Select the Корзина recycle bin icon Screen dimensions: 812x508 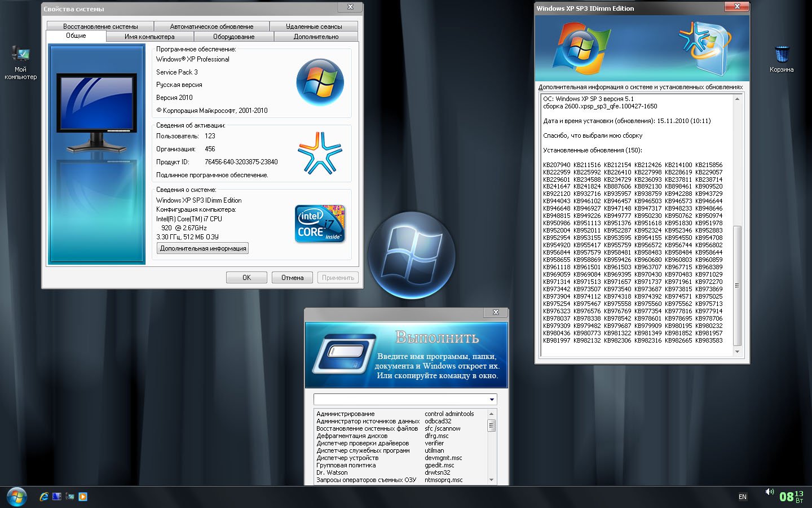click(782, 59)
